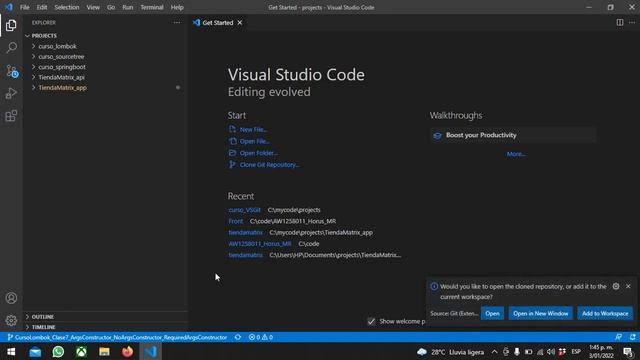This screenshot has width=640, height=360.
Task: Open editor More Actions ellipsis
Action: click(x=632, y=23)
